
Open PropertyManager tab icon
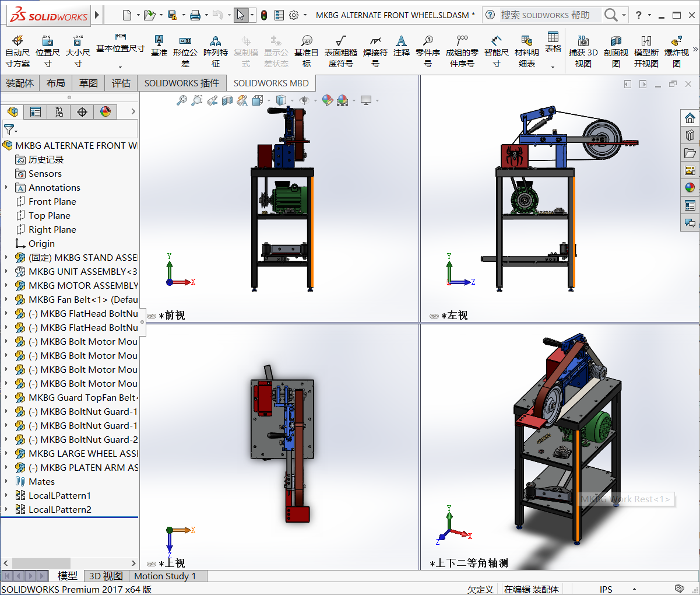pos(36,111)
